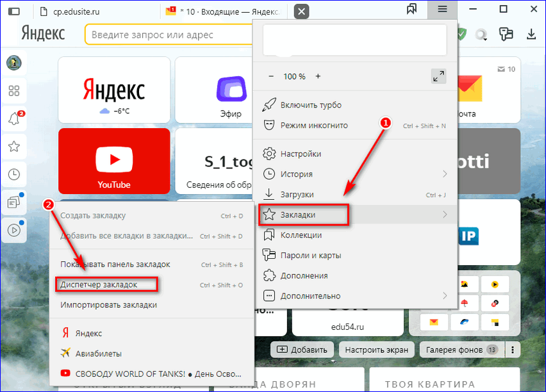The width and height of the screenshot is (546, 392).
Task: Click the Настроить экран button
Action: tap(376, 350)
